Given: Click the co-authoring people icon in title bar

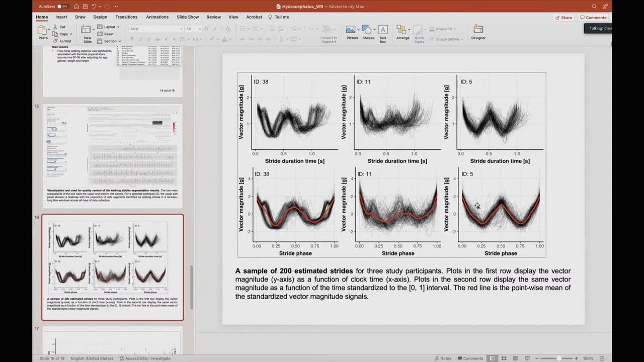Looking at the screenshot, I should coord(605,7).
